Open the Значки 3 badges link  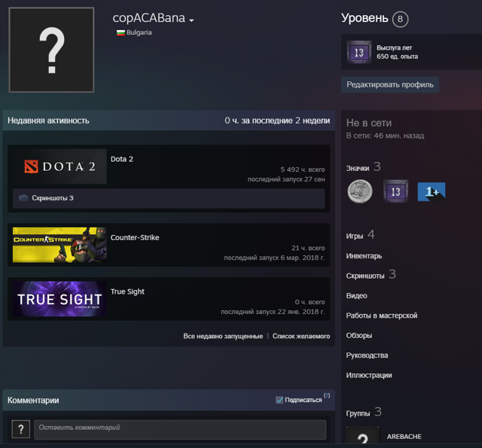click(x=363, y=167)
